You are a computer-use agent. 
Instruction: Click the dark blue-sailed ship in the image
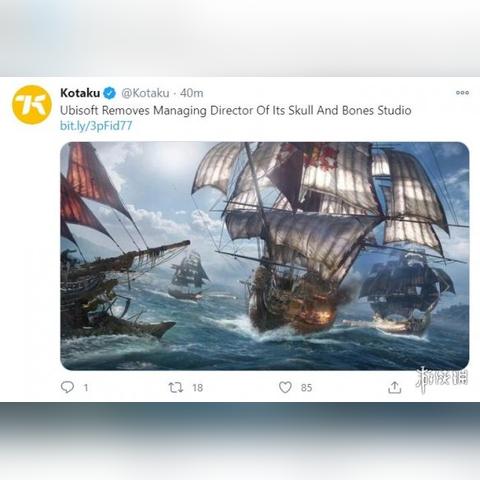coord(407,293)
